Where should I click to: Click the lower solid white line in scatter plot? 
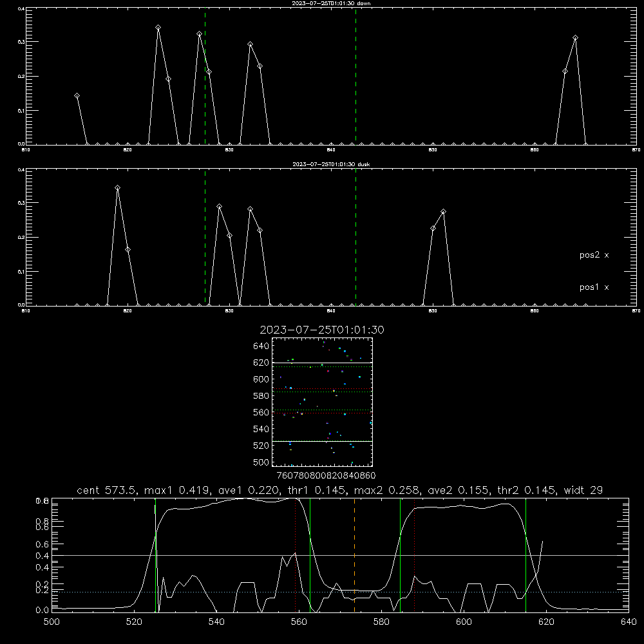point(323,441)
